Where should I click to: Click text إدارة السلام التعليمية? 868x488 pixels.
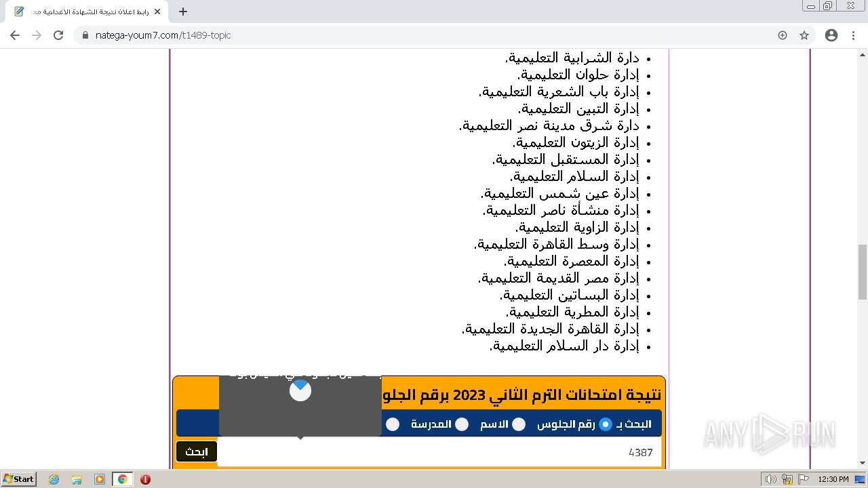pyautogui.click(x=574, y=176)
